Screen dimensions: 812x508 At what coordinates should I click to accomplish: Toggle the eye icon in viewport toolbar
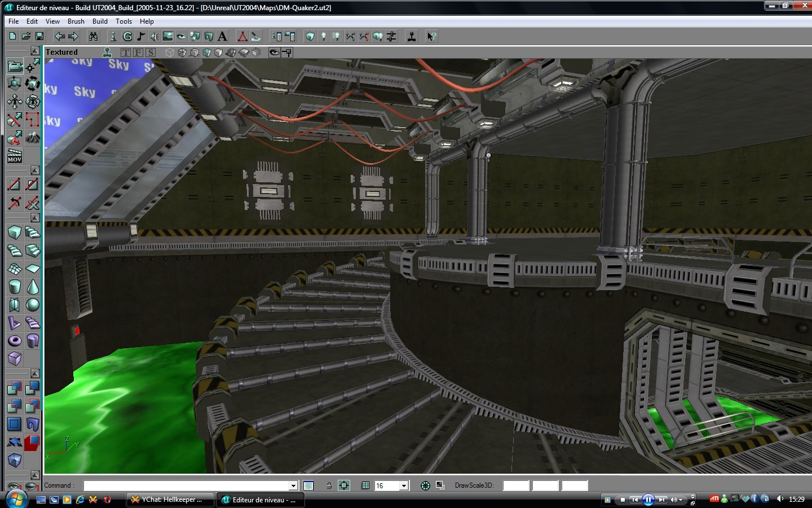click(x=274, y=52)
